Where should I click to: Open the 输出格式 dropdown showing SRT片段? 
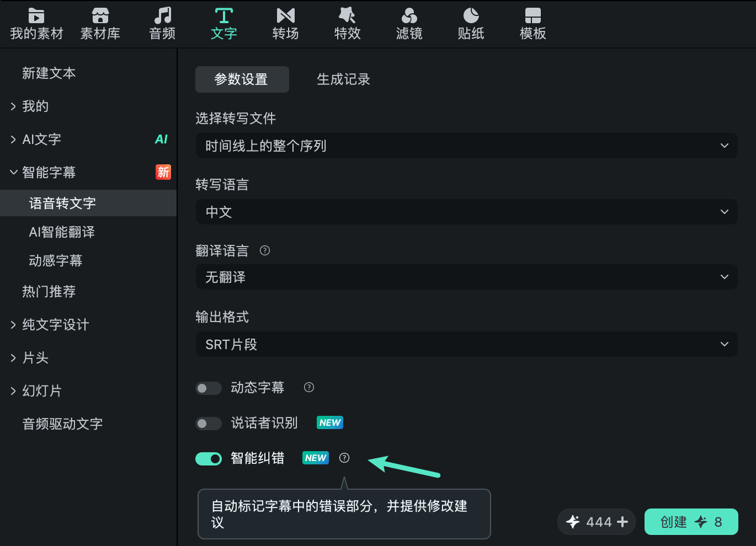[467, 344]
